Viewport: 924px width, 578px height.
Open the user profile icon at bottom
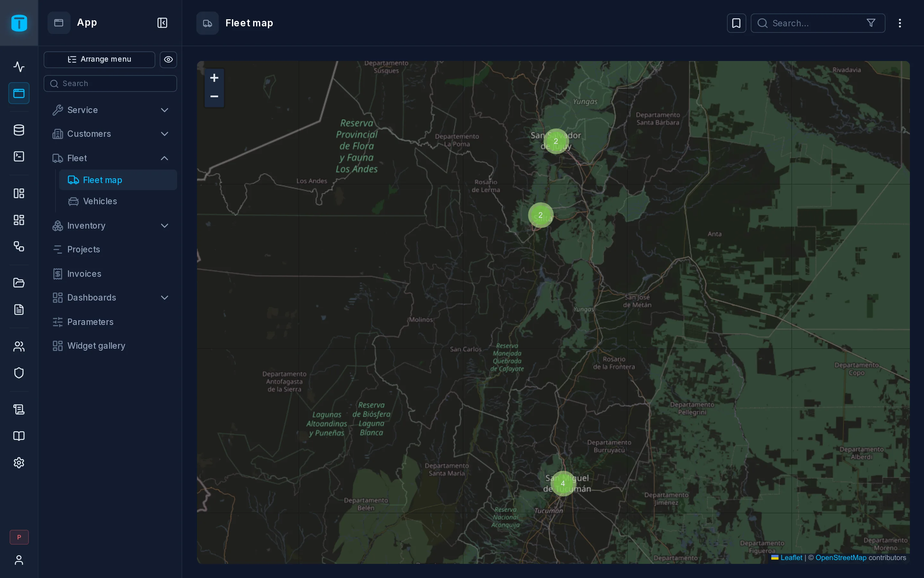(x=19, y=560)
